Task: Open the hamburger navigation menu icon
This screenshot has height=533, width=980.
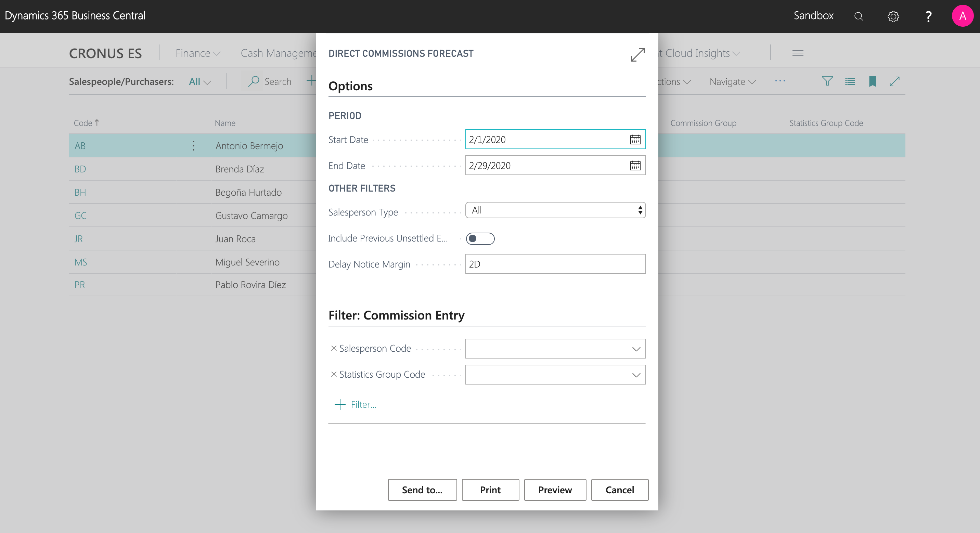Action: 798,53
